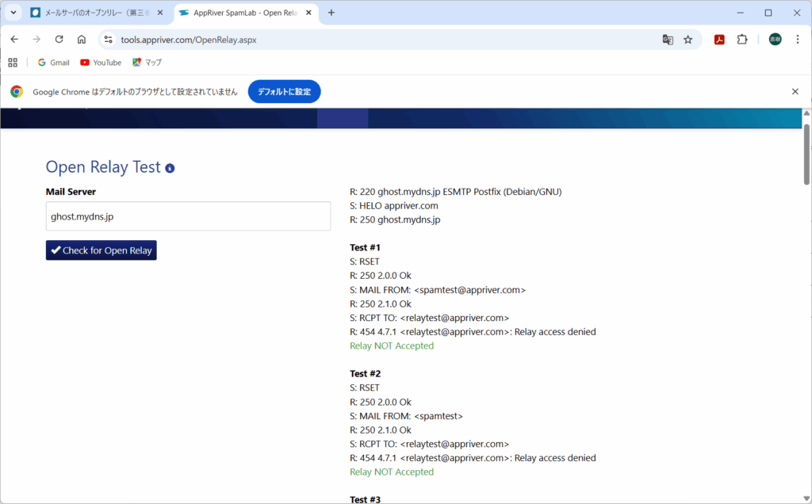The width and height of the screenshot is (812, 504).
Task: Click デフォルトに設定 button
Action: 285,92
